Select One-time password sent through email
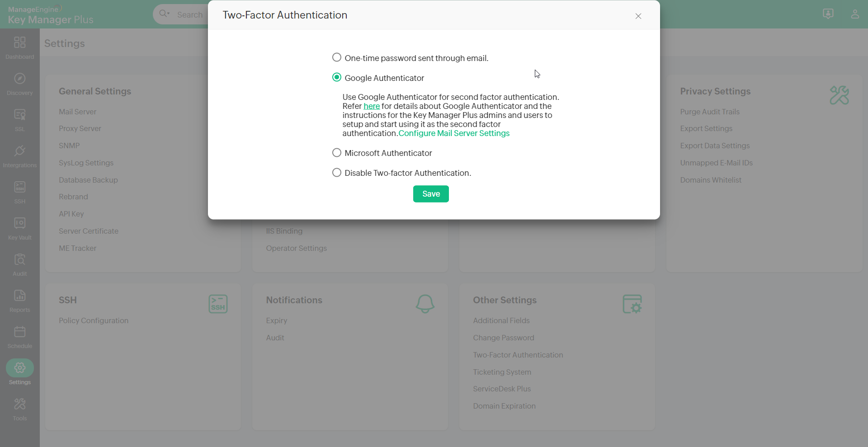The height and width of the screenshot is (447, 868). point(337,57)
